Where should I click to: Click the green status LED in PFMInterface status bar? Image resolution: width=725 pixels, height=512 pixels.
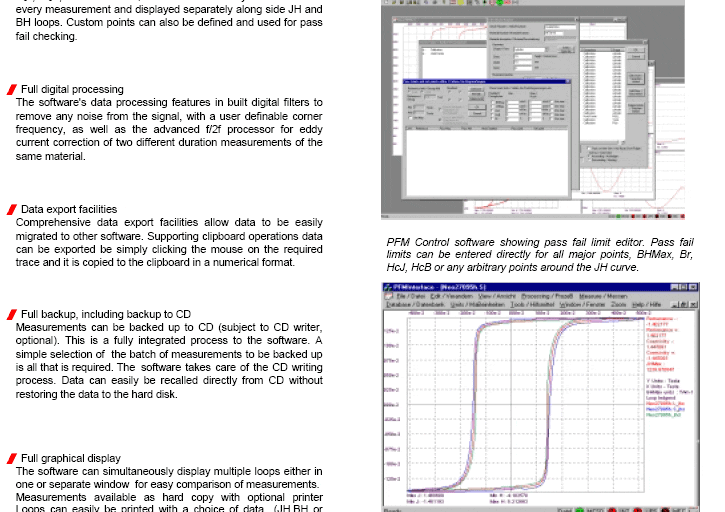[580, 510]
